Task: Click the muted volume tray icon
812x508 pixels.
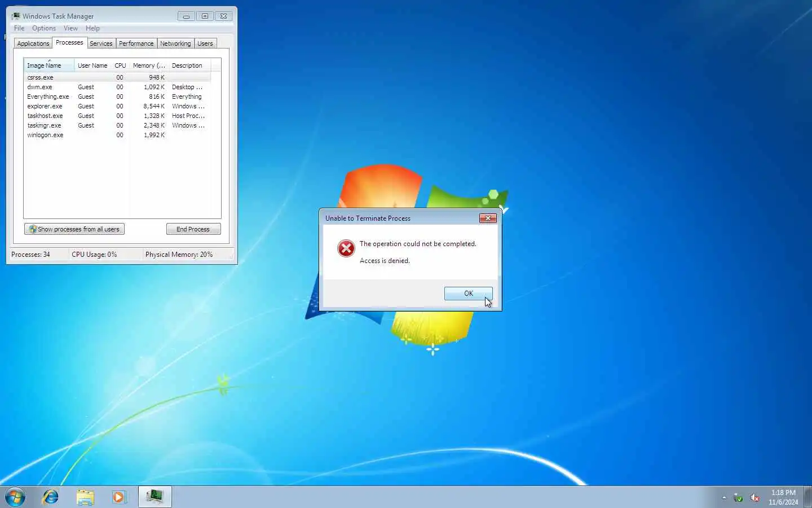Action: (x=754, y=498)
